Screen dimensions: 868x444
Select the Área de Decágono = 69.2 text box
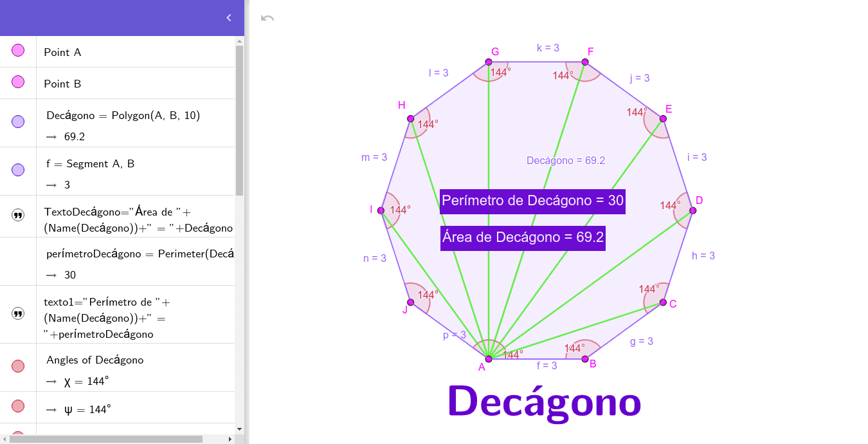point(522,237)
